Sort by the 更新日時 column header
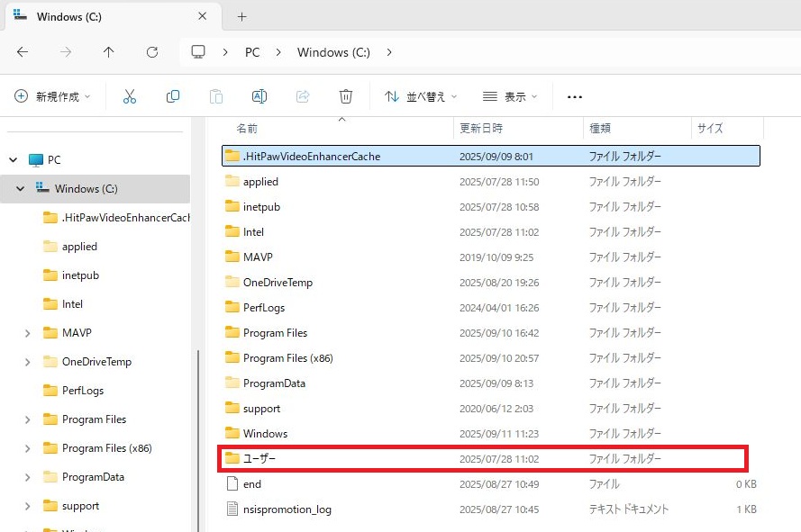 pyautogui.click(x=481, y=129)
